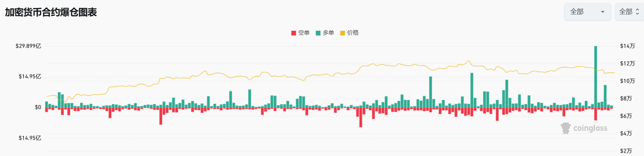644x156 pixels.
Task: Open the rightmost 全部 selector
Action: click(x=629, y=12)
